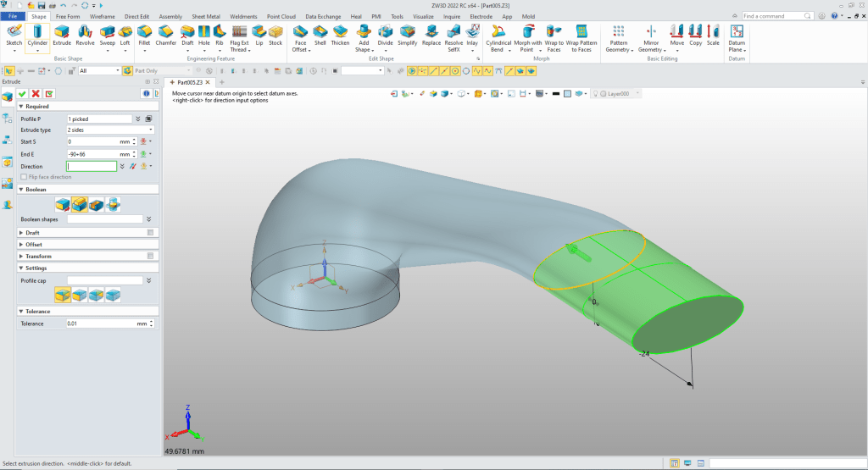The image size is (868, 470).
Task: Open the File menu
Action: pos(14,16)
